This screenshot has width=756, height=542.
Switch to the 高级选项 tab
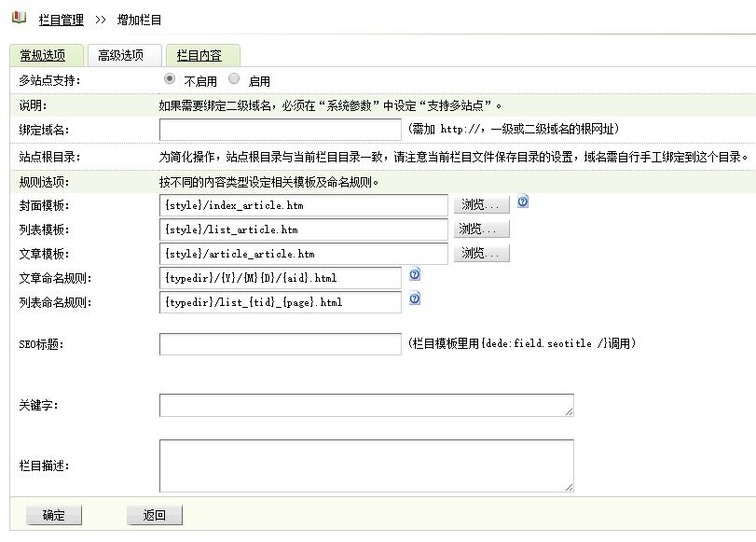(122, 54)
